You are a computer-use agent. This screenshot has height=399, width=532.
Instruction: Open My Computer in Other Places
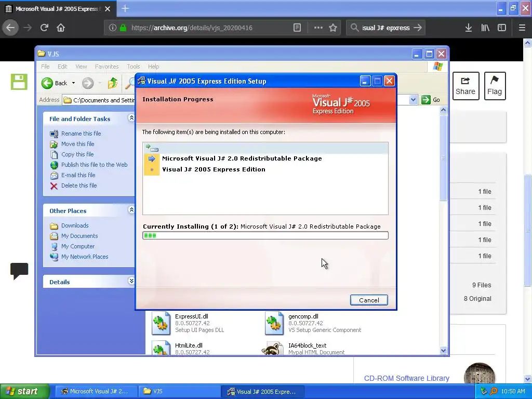tap(78, 246)
